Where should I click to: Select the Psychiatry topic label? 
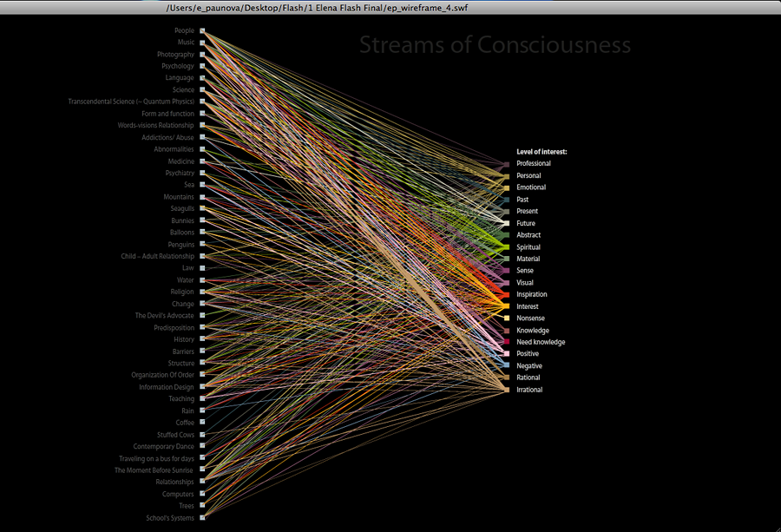tap(180, 174)
